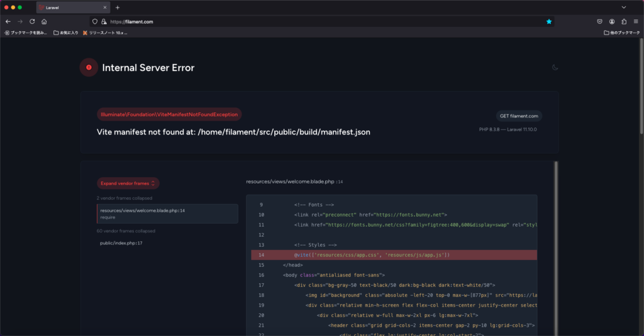Image resolution: width=644 pixels, height=336 pixels.
Task: Click the Vite manifest not found message
Action: pos(233,132)
